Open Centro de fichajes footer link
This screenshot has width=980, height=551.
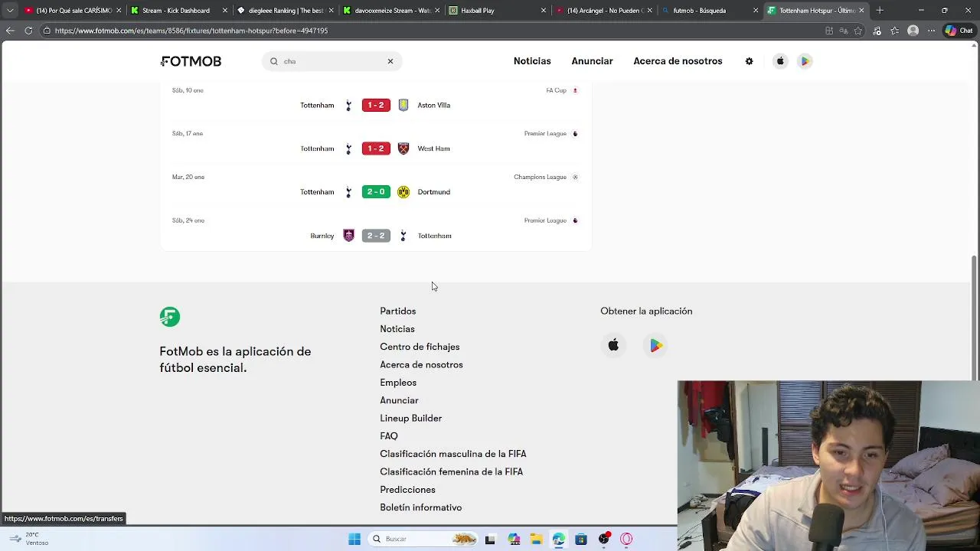pos(420,347)
